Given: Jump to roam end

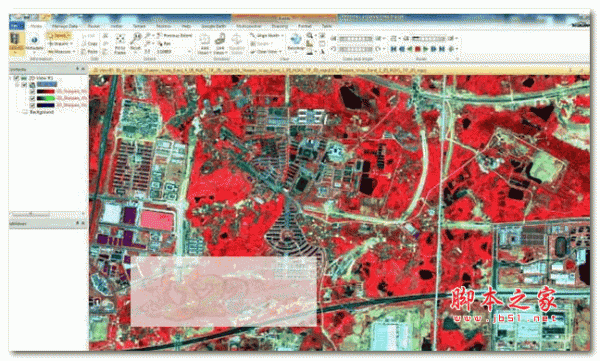Looking at the screenshot, I should [x=442, y=49].
